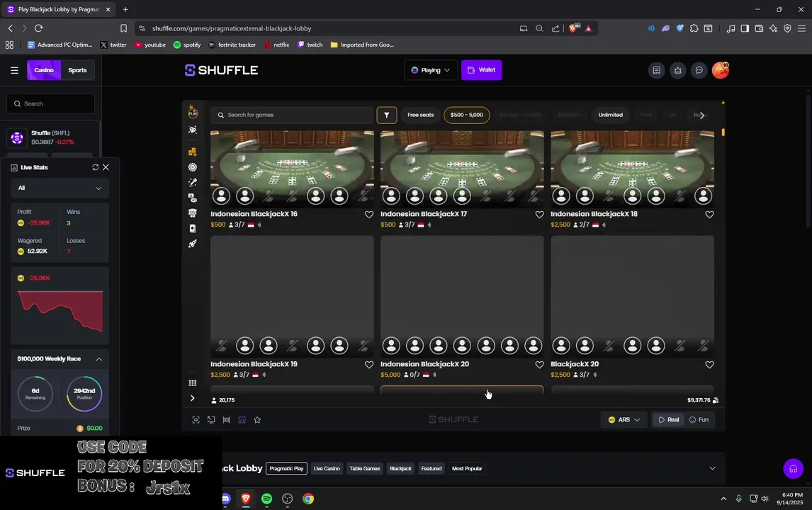Viewport: 812px width, 510px height.
Task: Open the ARS currency dropdown
Action: [x=624, y=420]
